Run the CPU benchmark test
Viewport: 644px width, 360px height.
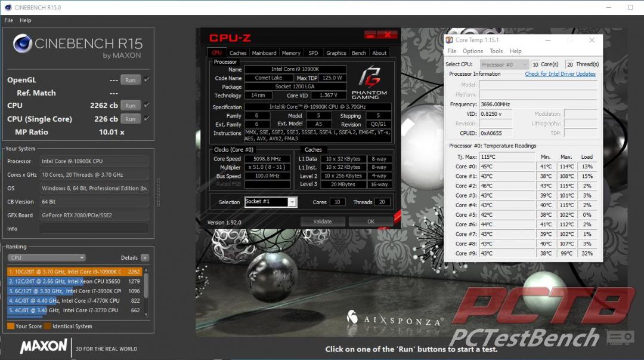(131, 106)
